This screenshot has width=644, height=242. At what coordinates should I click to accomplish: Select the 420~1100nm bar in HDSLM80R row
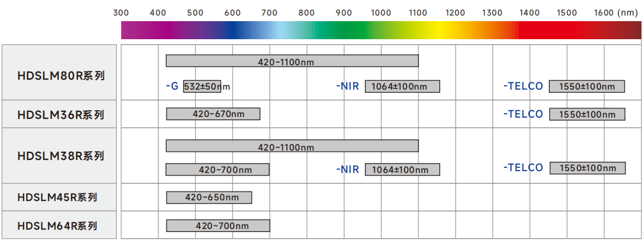coord(292,61)
